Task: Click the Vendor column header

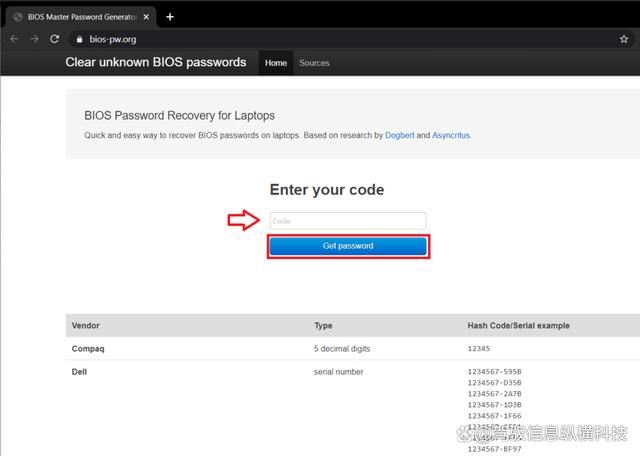Action: pyautogui.click(x=86, y=325)
